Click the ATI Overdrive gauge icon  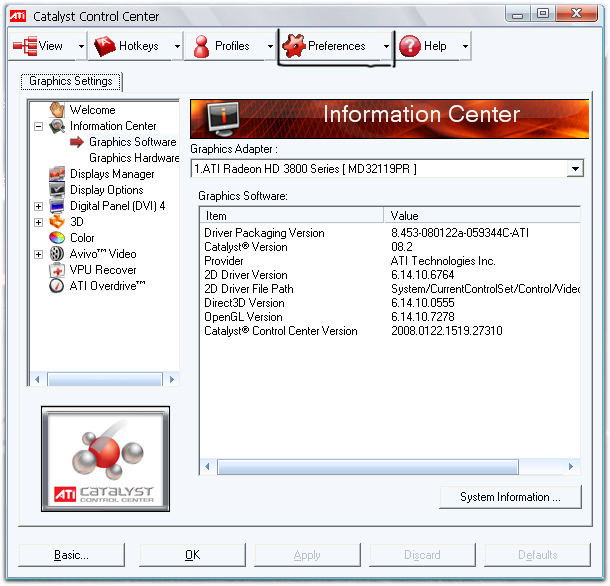57,286
